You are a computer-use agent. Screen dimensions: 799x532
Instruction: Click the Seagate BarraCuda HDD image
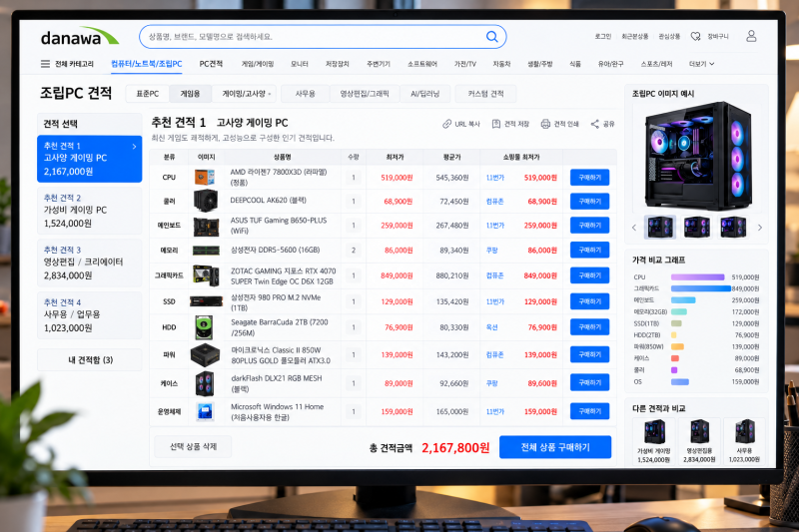point(204,327)
